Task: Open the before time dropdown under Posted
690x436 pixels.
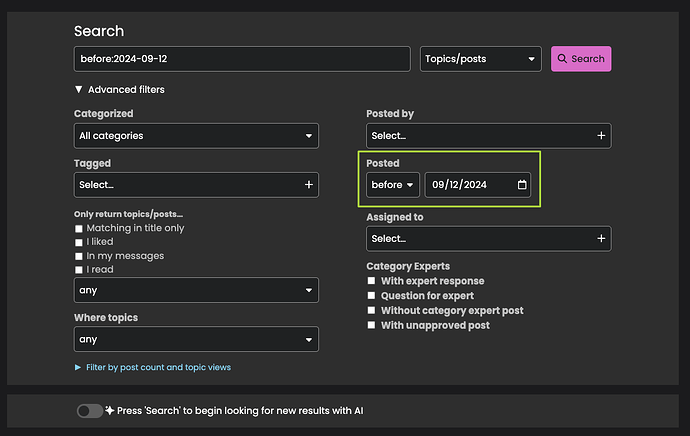Action: pyautogui.click(x=393, y=185)
